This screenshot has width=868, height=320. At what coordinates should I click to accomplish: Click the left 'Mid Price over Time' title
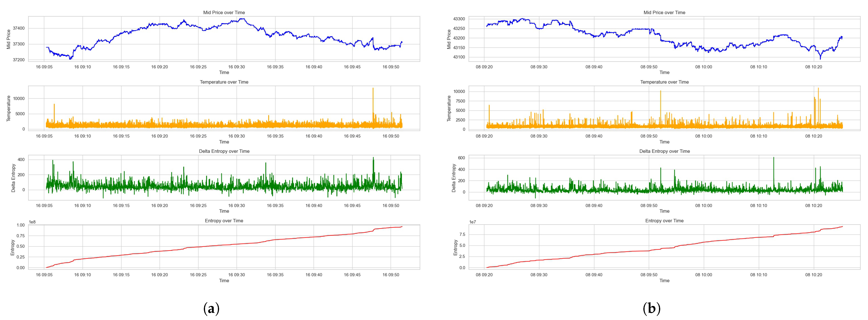[224, 12]
